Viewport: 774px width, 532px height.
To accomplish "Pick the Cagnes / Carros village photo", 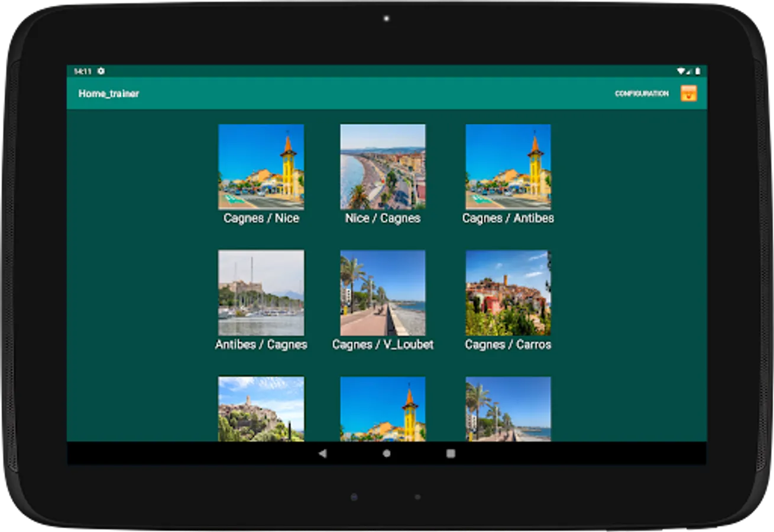I will click(x=508, y=293).
